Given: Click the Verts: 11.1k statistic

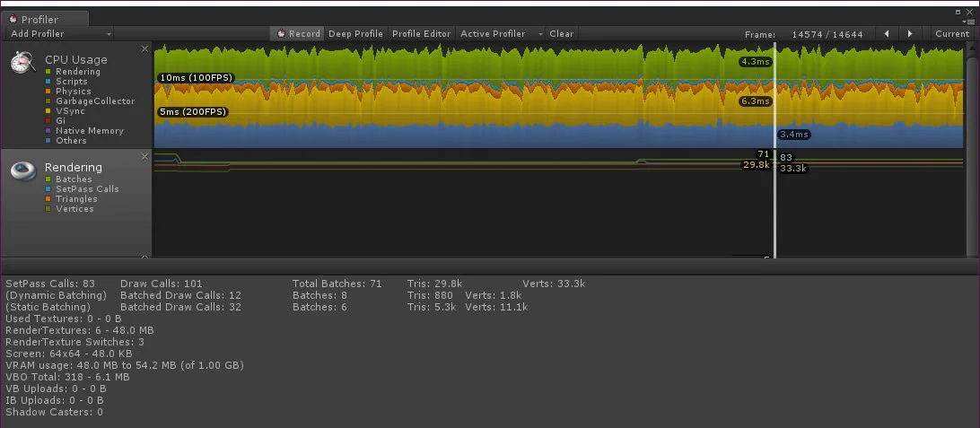Looking at the screenshot, I should [496, 307].
